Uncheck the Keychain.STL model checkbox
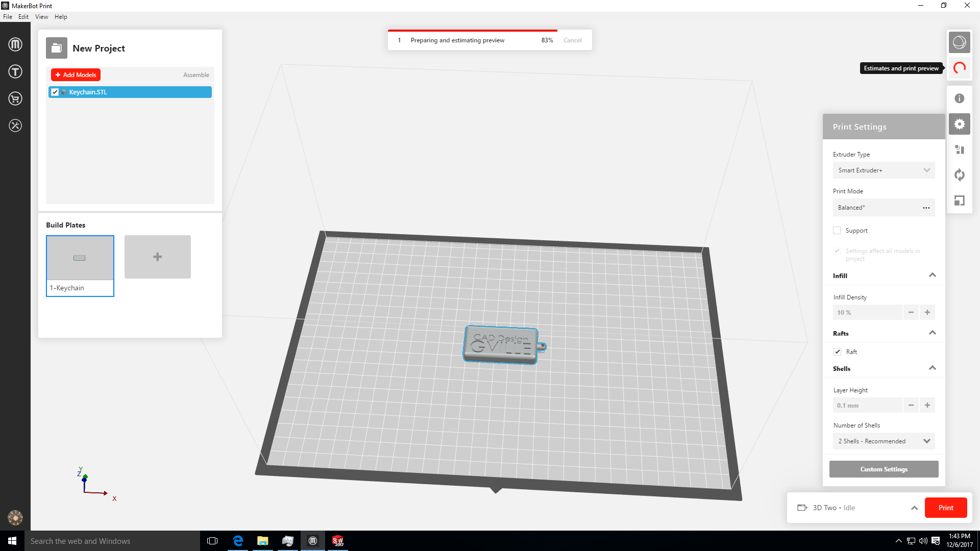Screen dimensions: 980x551 point(55,92)
